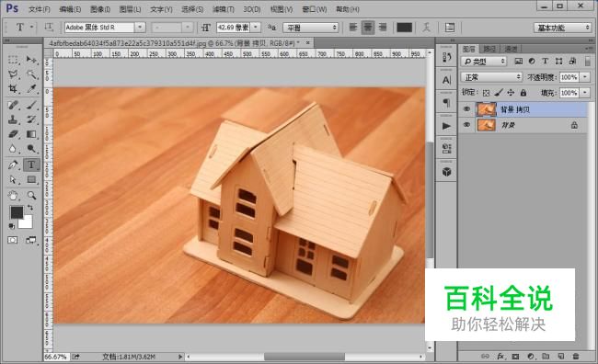
Task: Select the Eyedropper tool
Action: [31, 89]
